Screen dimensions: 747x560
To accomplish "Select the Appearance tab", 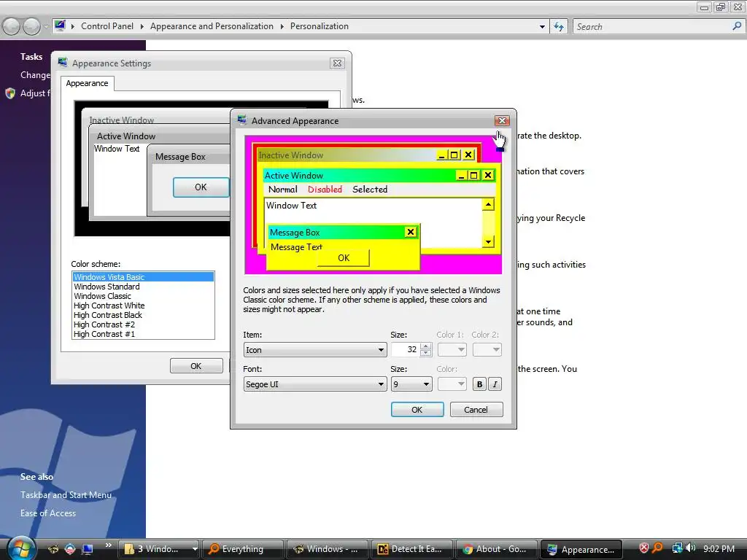I will [x=88, y=83].
